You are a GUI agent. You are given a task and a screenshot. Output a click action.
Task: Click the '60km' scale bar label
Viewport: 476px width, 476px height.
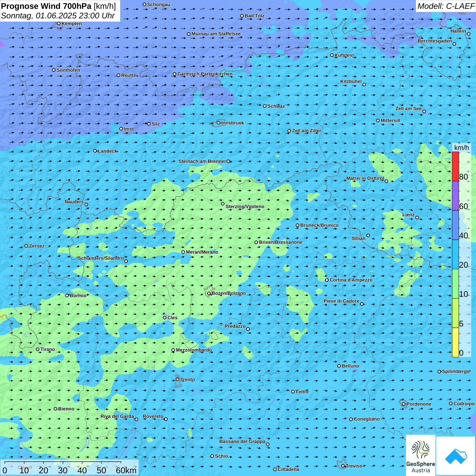[x=126, y=470]
